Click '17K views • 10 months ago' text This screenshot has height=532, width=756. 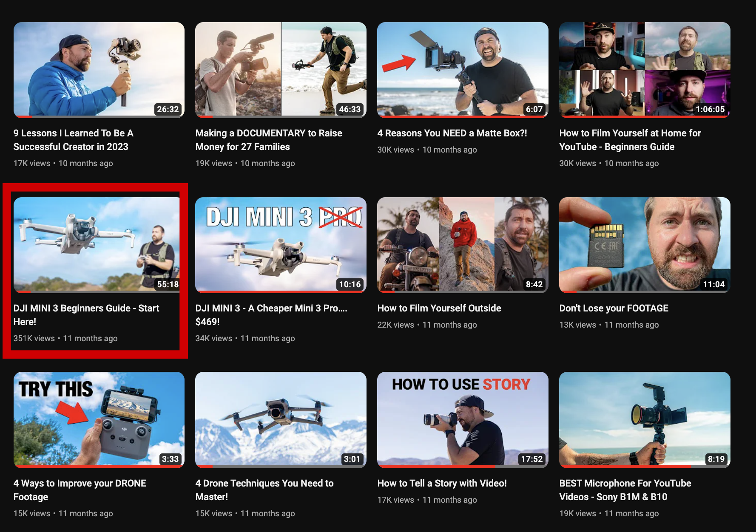(x=63, y=163)
